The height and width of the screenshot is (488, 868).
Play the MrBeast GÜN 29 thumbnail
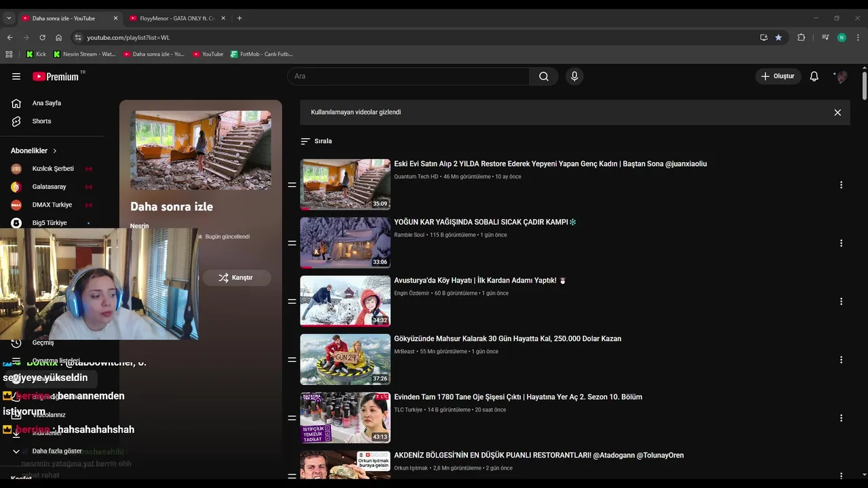coord(345,359)
